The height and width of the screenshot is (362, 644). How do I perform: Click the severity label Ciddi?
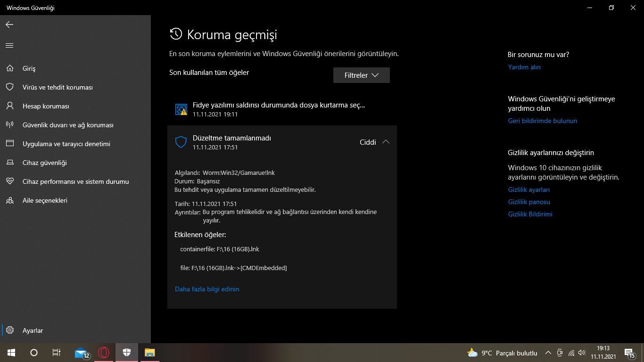368,142
